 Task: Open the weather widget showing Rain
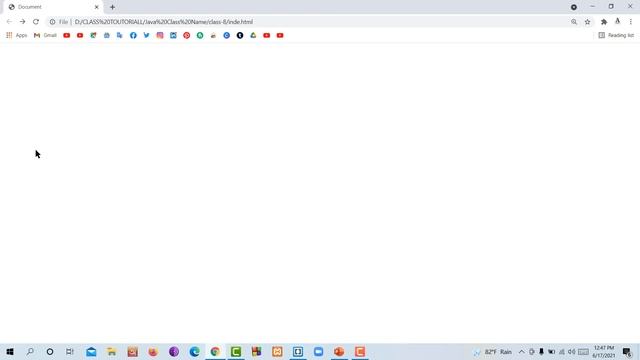[x=493, y=352]
